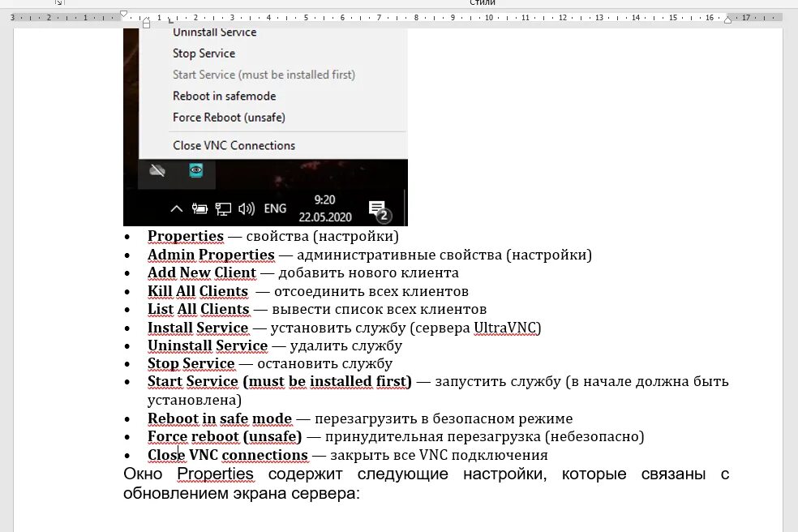Click the text 'вывести список всех клиентов'

click(380, 309)
